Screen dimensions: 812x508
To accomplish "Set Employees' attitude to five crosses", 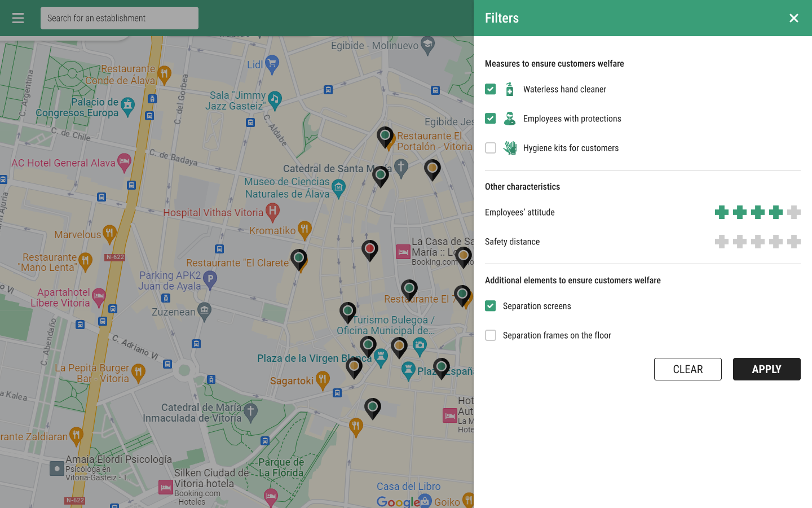I will (794, 212).
